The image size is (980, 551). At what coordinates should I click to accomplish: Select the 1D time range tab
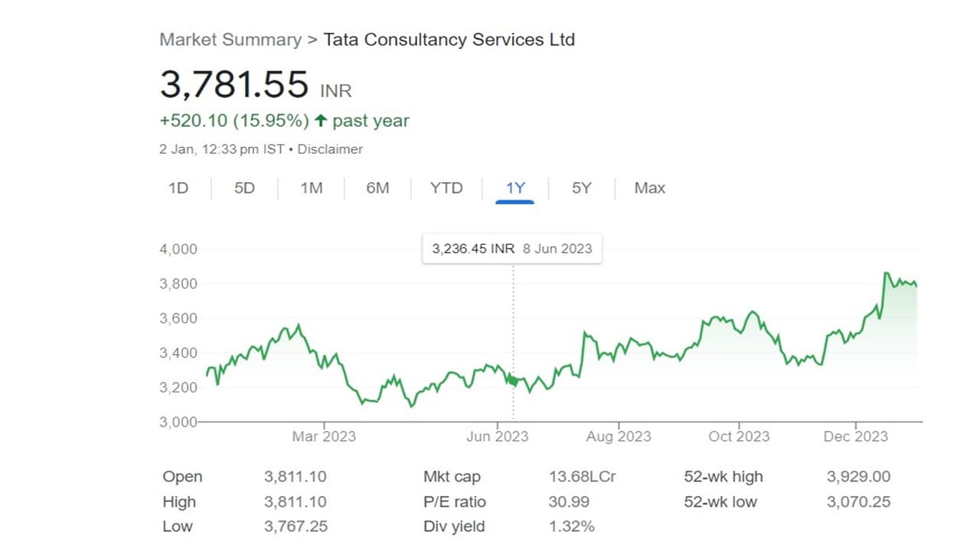tap(178, 188)
